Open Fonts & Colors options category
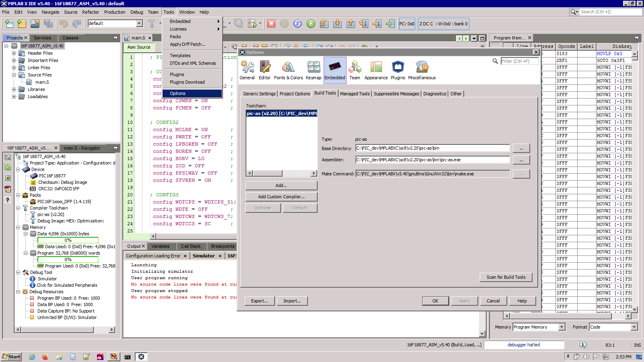 coord(288,70)
